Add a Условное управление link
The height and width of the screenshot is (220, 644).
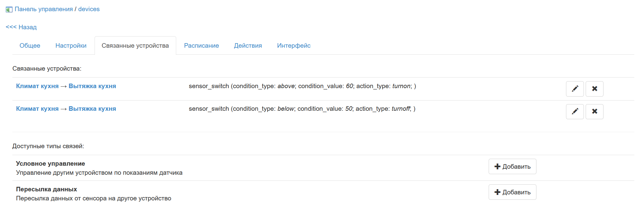point(512,167)
